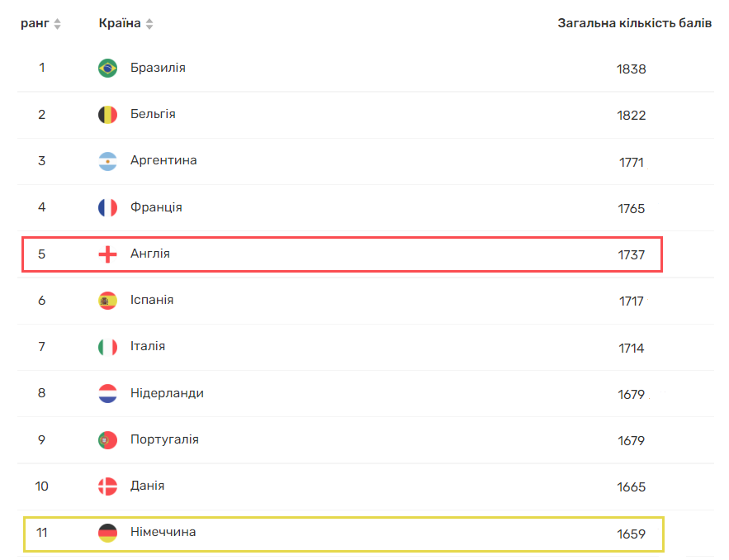Sort table by Країна column arrows

tap(149, 25)
